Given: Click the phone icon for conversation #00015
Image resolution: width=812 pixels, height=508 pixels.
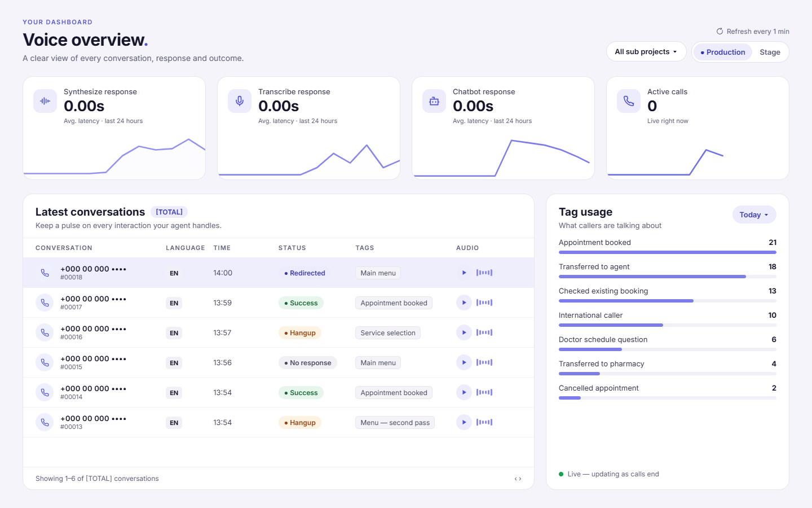Looking at the screenshot, I should [45, 362].
